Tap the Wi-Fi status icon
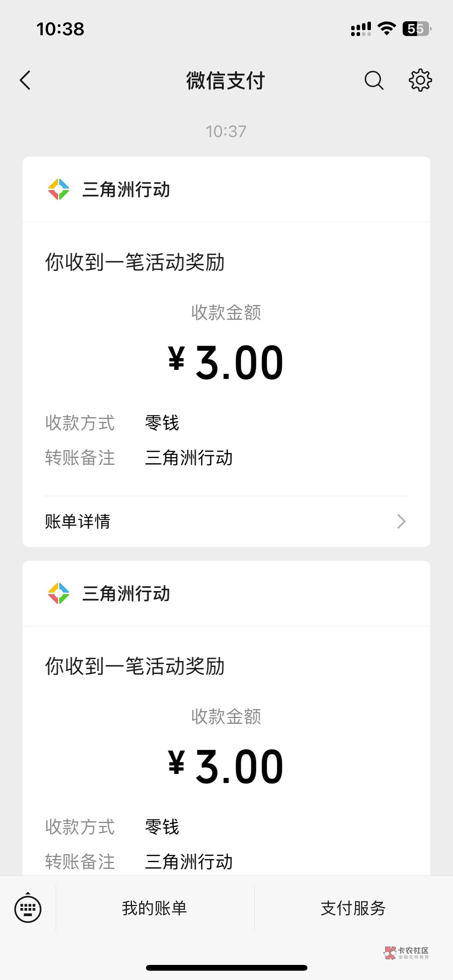This screenshot has width=453, height=980. click(386, 29)
